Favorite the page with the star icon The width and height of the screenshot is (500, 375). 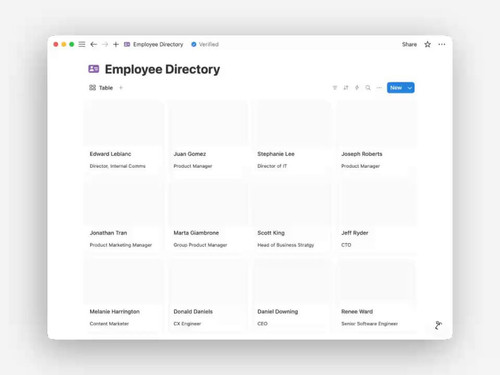pyautogui.click(x=427, y=44)
